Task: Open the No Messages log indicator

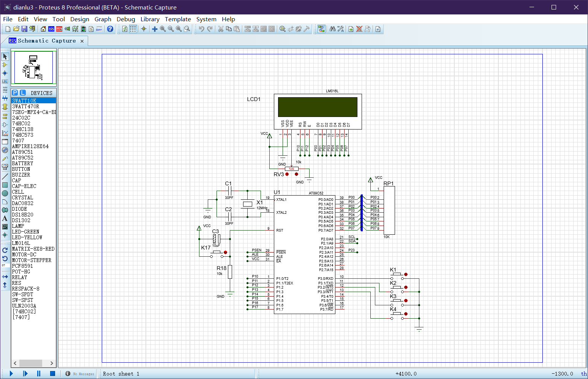Action: [x=80, y=374]
